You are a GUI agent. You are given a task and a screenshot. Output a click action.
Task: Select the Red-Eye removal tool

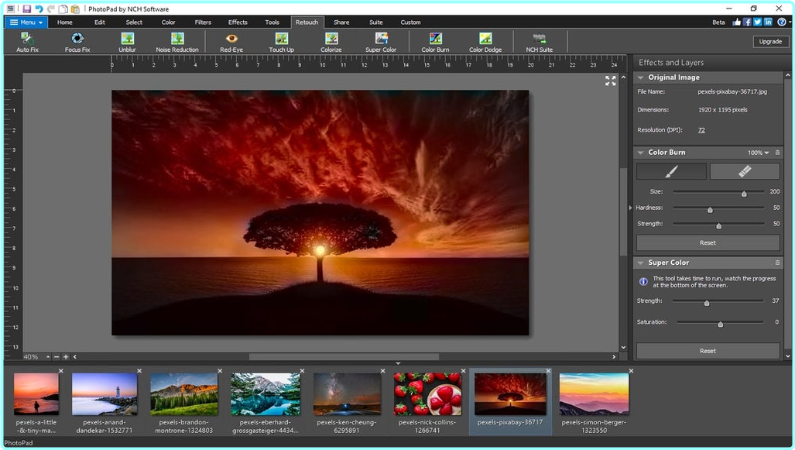tap(232, 42)
